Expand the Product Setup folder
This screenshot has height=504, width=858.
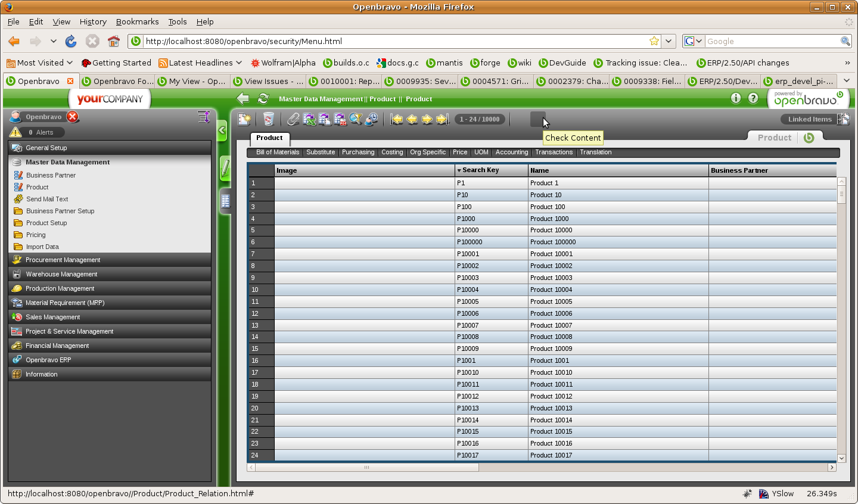click(x=46, y=223)
